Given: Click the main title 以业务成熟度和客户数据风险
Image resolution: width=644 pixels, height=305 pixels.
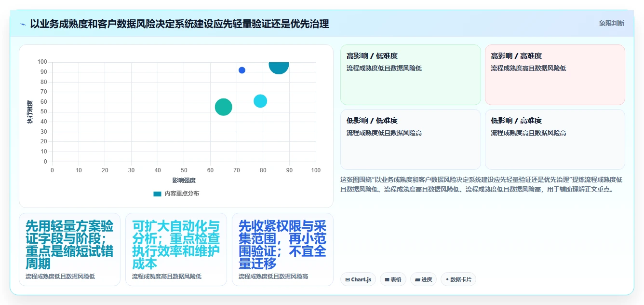Looking at the screenshot, I should 179,23.
